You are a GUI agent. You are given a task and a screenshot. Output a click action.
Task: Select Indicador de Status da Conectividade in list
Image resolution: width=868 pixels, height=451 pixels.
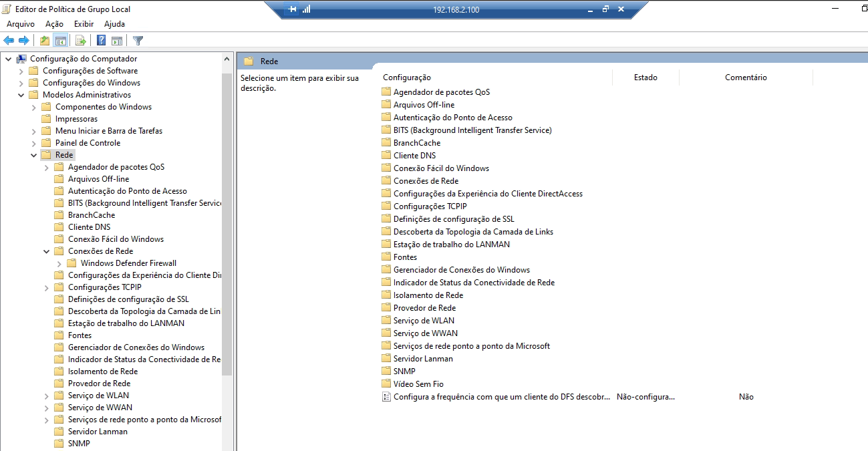coord(468,283)
